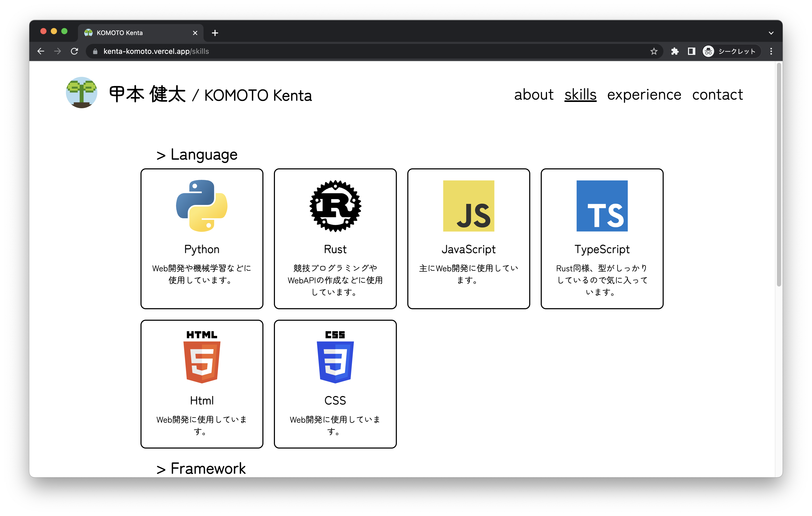Go to the contact page link
Screen dimensions: 812x516
tap(717, 95)
